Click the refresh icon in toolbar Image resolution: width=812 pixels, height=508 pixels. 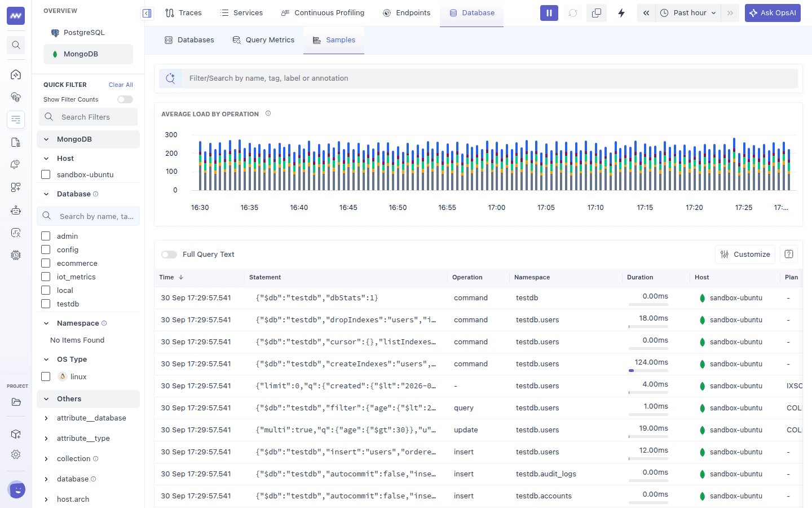(x=573, y=13)
